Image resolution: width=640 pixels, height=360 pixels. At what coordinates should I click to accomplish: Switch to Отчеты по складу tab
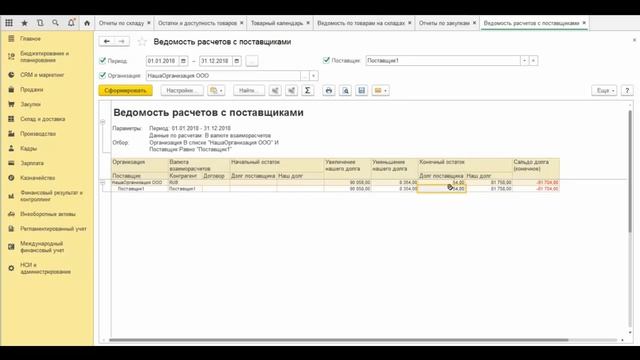click(121, 23)
